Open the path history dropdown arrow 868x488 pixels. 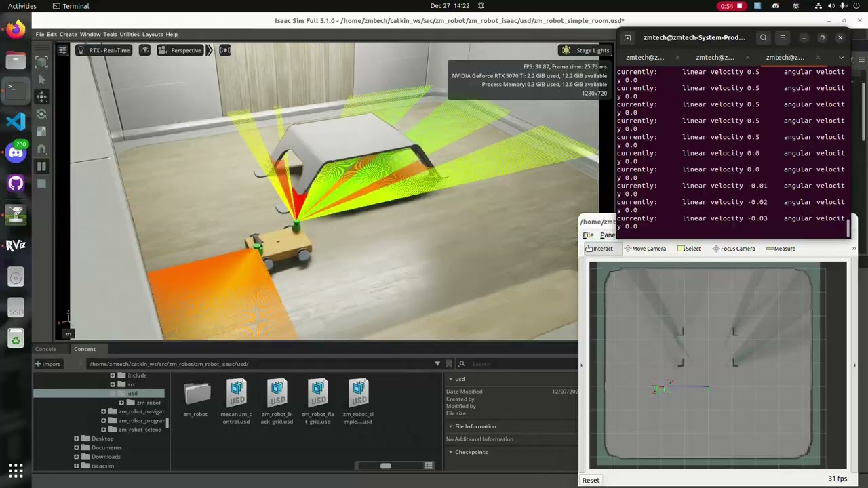(437, 364)
